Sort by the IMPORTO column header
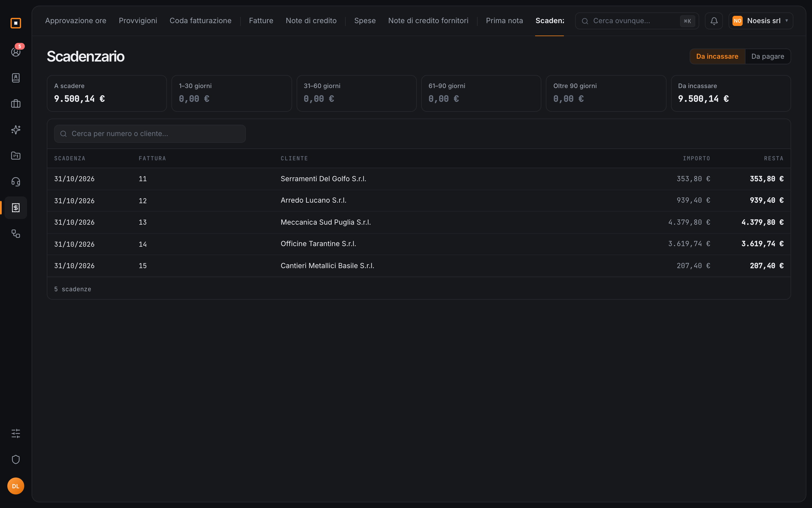Image resolution: width=812 pixels, height=508 pixels. point(696,158)
